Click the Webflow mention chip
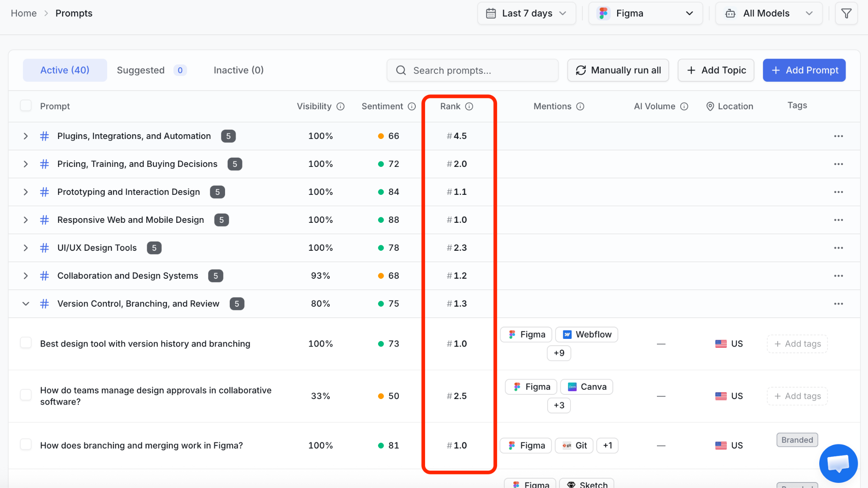 pos(587,335)
